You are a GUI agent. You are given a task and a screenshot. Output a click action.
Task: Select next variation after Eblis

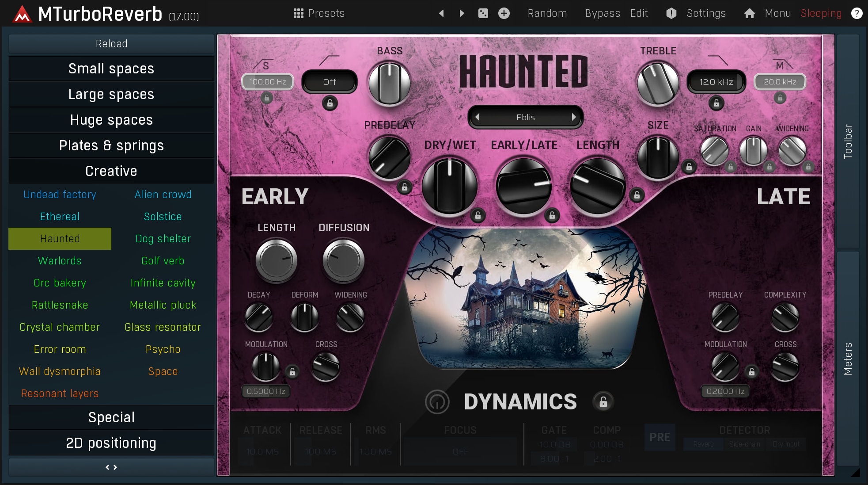573,117
